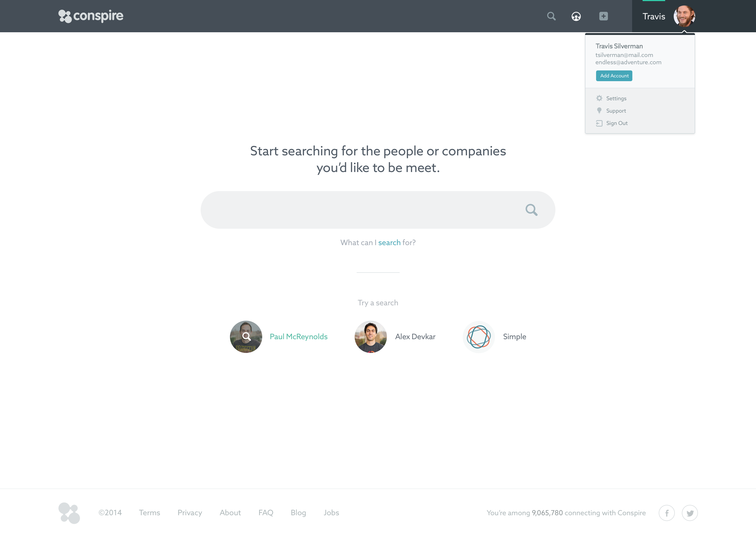Click the Conspire logo in header
Viewport: 756px width, 537px height.
click(91, 16)
